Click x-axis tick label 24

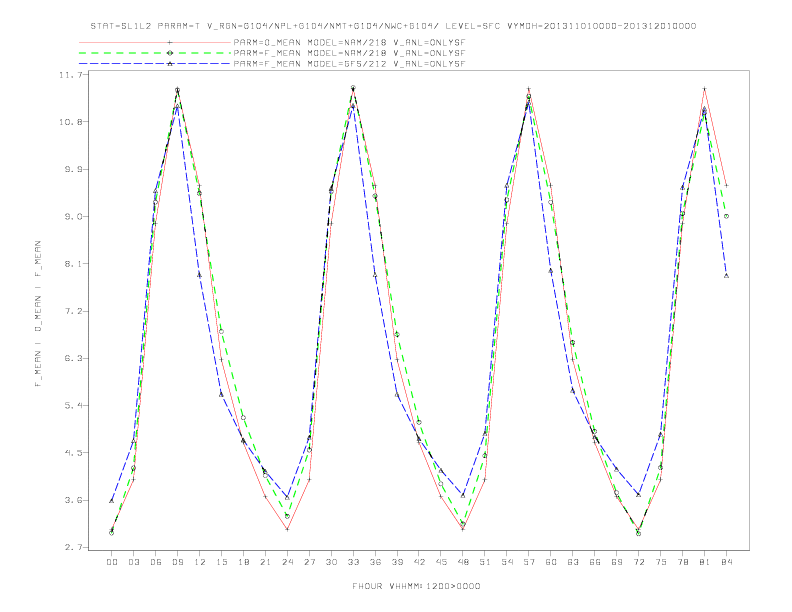(x=287, y=562)
